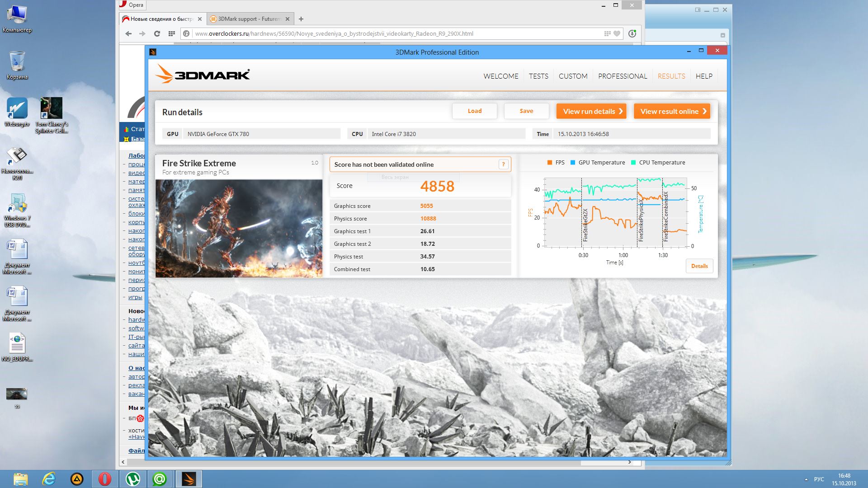Show hidden tray icons arrow

coord(806,479)
